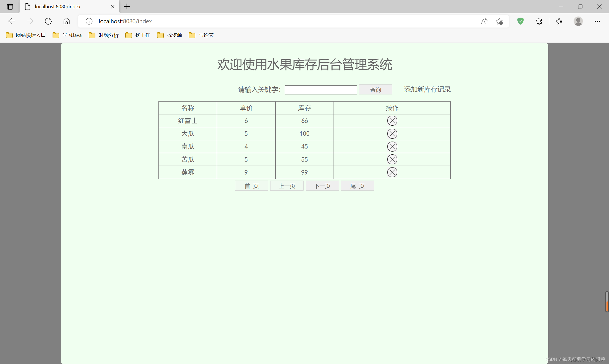609x364 pixels.
Task: Go to 首页 first page
Action: (x=251, y=186)
